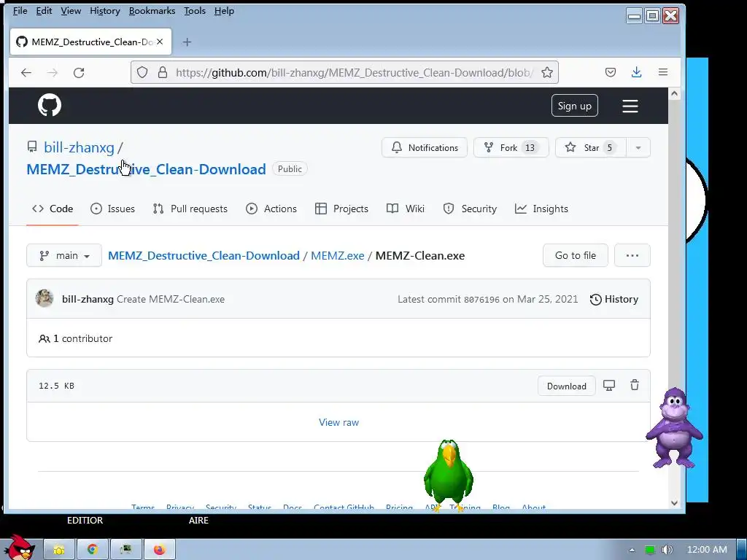The image size is (747, 560).
Task: Click the GitHub Octocat logo in the header
Action: point(50,105)
